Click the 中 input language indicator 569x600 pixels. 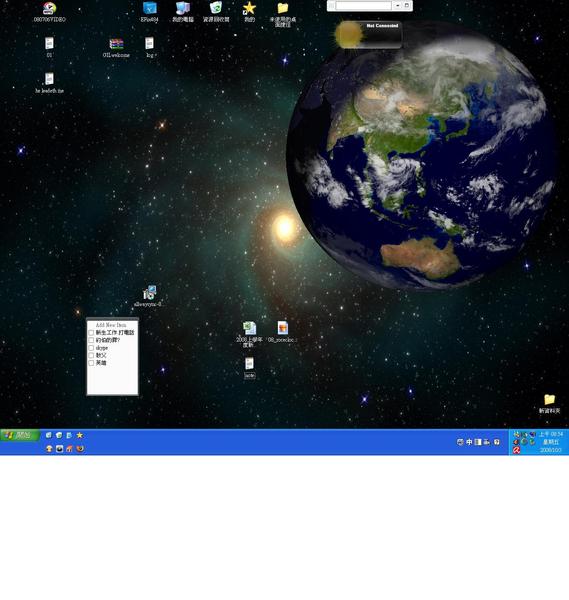point(469,442)
